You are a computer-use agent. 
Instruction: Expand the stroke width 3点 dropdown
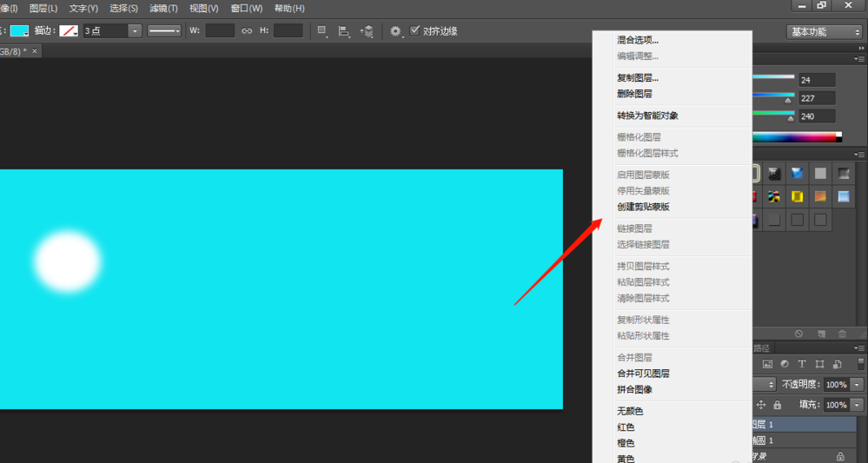[135, 31]
